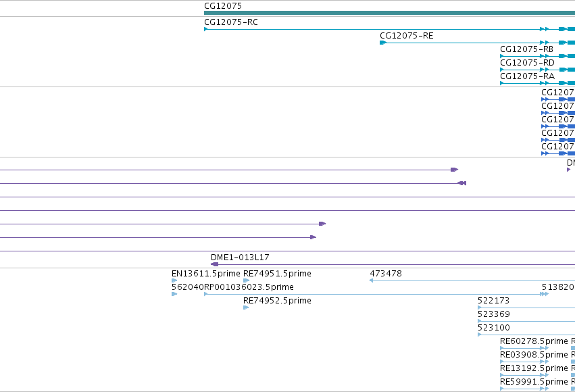
Task: Click the feature line under RE60278.5prime
Action: [524, 348]
